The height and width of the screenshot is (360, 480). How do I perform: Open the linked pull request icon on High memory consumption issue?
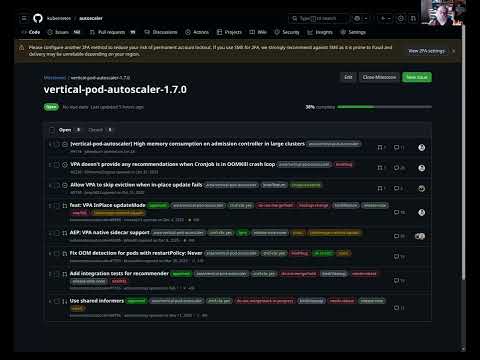pyautogui.click(x=381, y=147)
